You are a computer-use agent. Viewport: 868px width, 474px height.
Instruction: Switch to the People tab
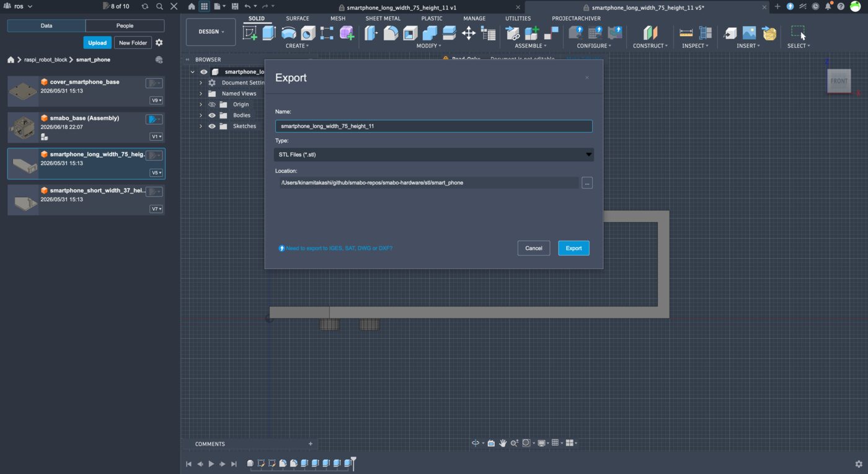[125, 26]
